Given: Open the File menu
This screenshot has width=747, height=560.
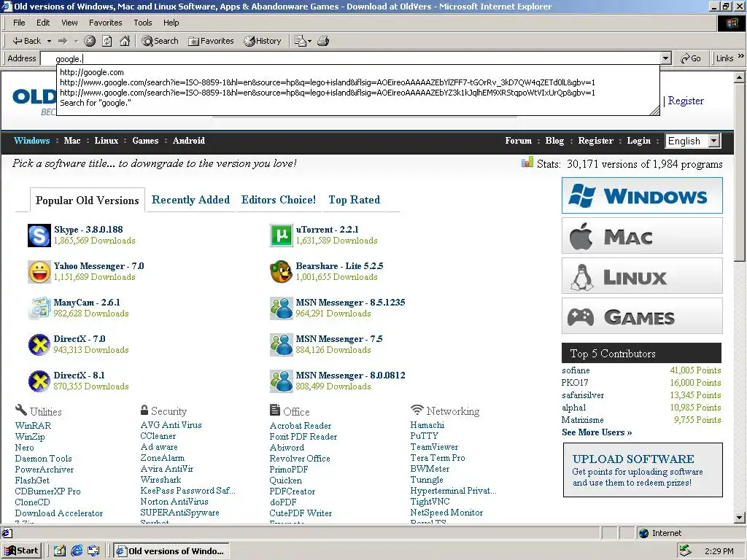Looking at the screenshot, I should coord(19,23).
